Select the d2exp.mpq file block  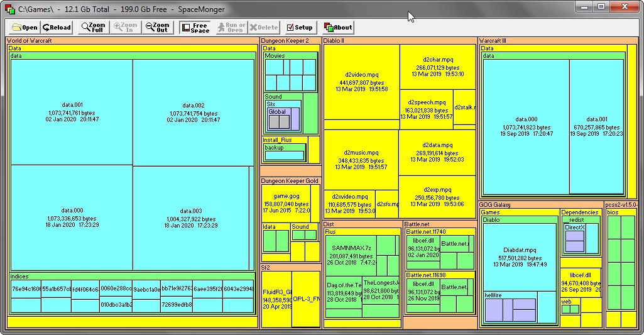437,197
